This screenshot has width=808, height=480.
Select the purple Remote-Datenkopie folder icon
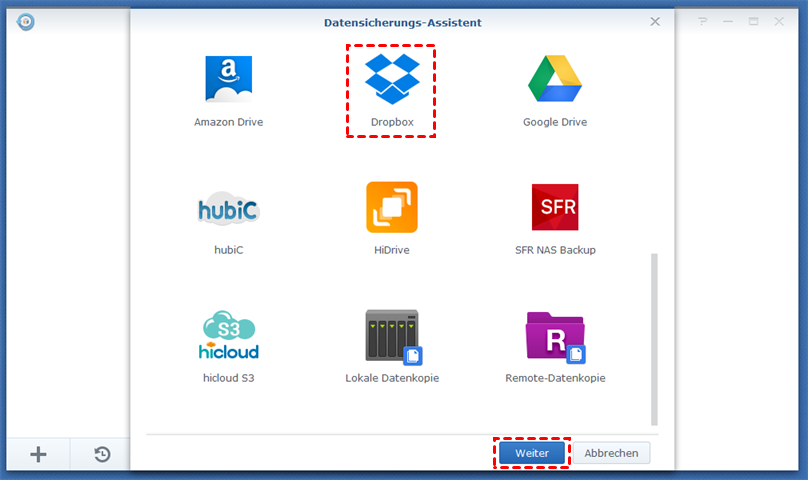[x=556, y=338]
